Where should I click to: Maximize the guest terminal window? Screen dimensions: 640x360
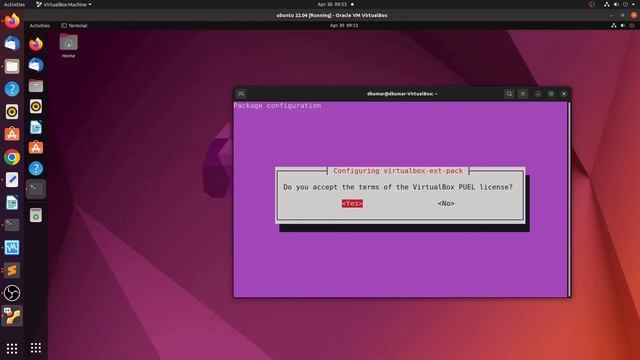[551, 94]
